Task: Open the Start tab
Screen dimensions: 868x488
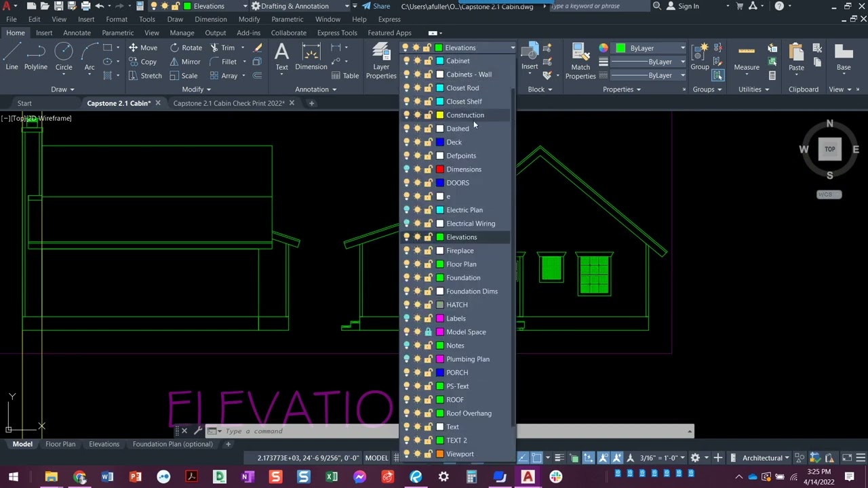Action: [24, 103]
